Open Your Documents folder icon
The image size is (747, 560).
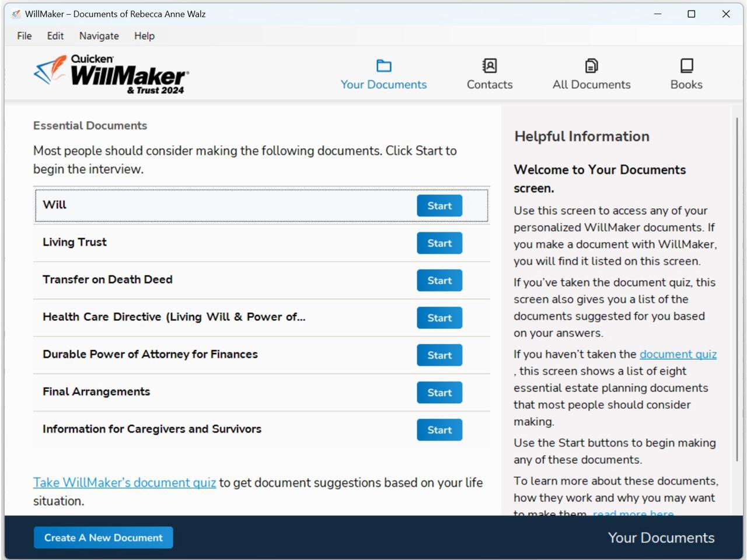point(383,66)
